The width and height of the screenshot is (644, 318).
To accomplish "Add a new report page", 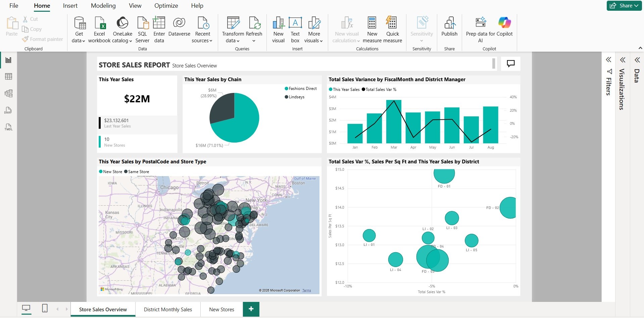I will click(251, 309).
